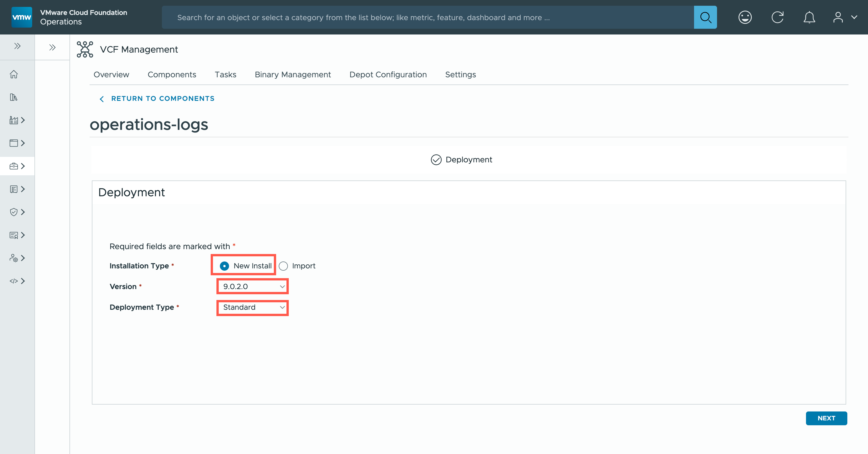Expand the secondary side panel
Viewport: 868px width, 454px height.
tap(52, 47)
